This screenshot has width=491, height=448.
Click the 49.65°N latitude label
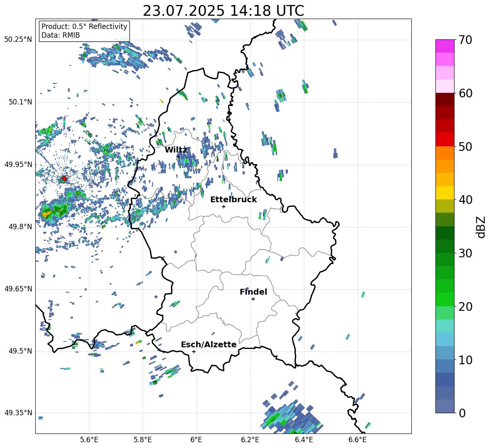pyautogui.click(x=18, y=288)
